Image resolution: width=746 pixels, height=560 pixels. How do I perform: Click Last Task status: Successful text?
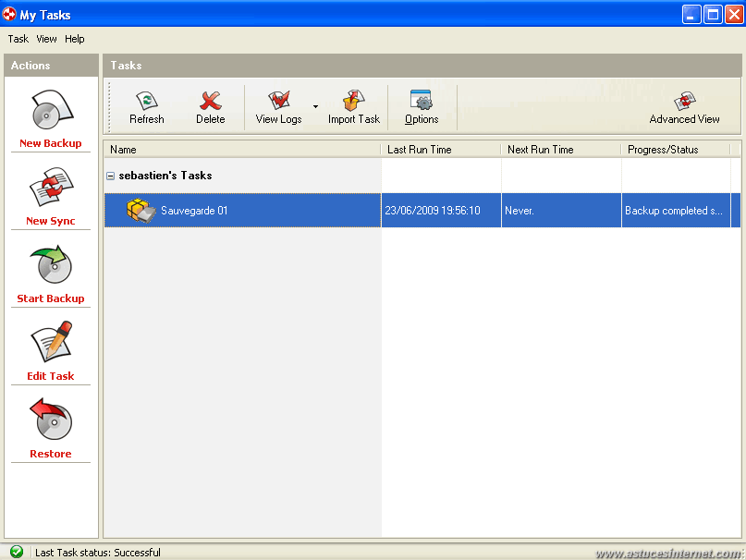(x=98, y=553)
